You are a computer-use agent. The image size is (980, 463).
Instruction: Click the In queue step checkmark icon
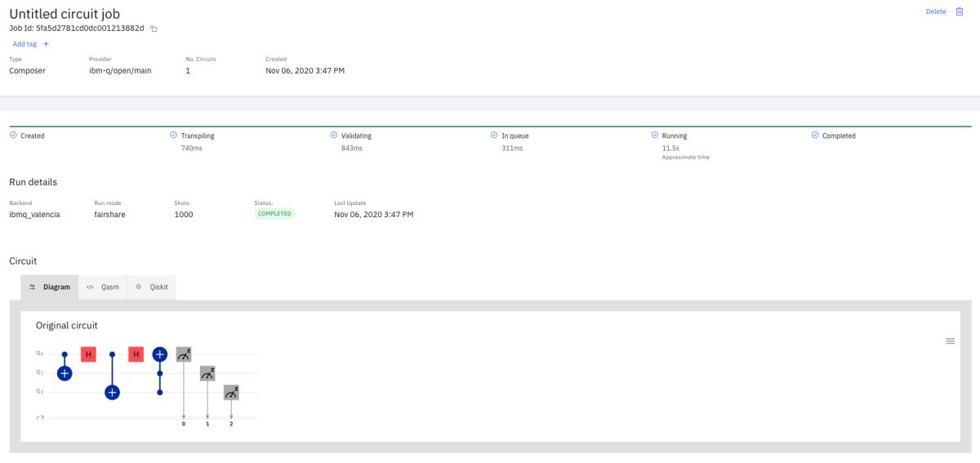(x=494, y=136)
